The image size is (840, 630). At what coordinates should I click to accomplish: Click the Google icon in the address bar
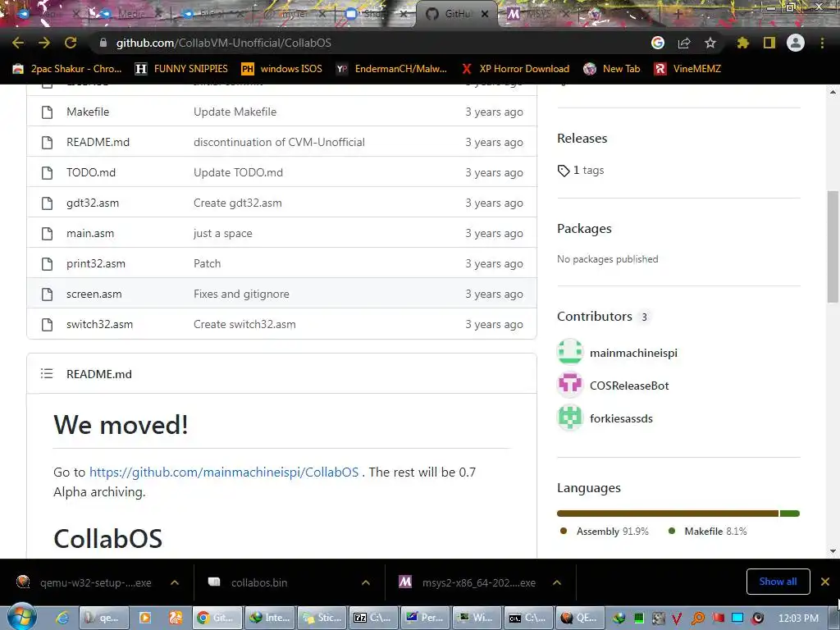658,43
